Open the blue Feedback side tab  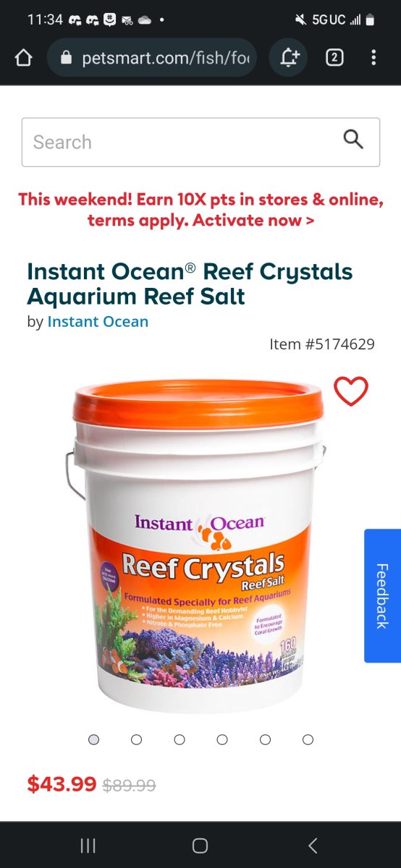(382, 596)
